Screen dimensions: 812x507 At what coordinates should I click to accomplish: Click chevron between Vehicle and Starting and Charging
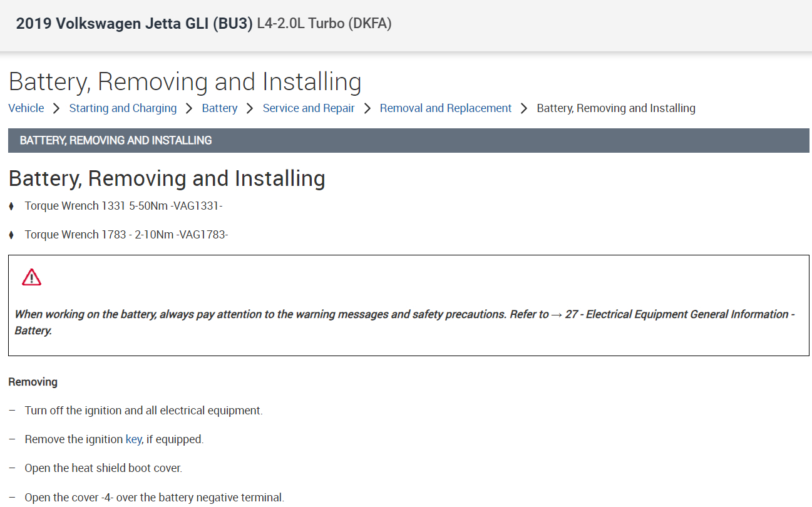[56, 108]
